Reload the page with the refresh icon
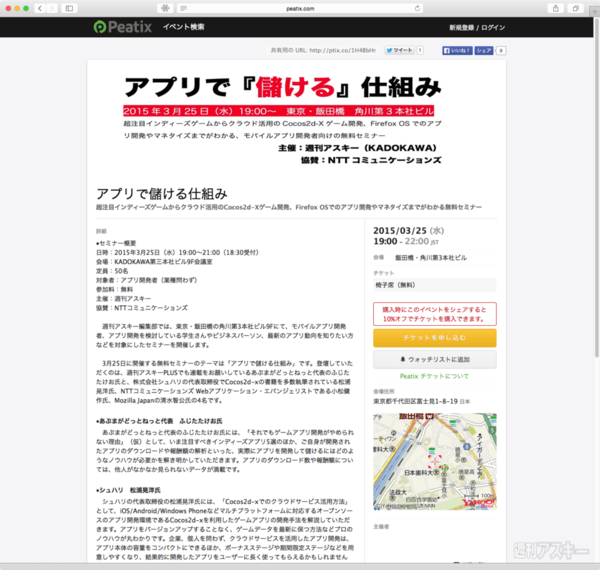 pyautogui.click(x=417, y=8)
